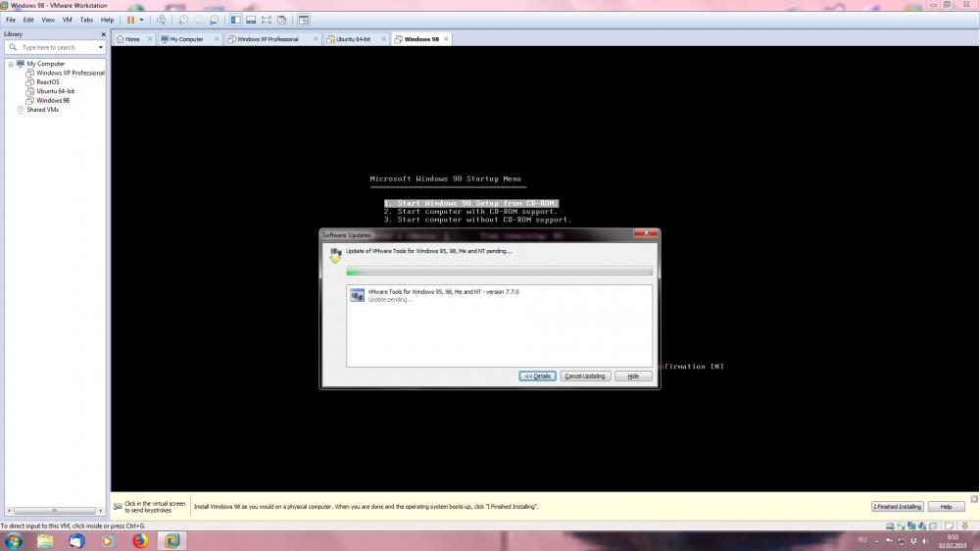
Task: Click the network adapter status icon
Action: point(911,526)
